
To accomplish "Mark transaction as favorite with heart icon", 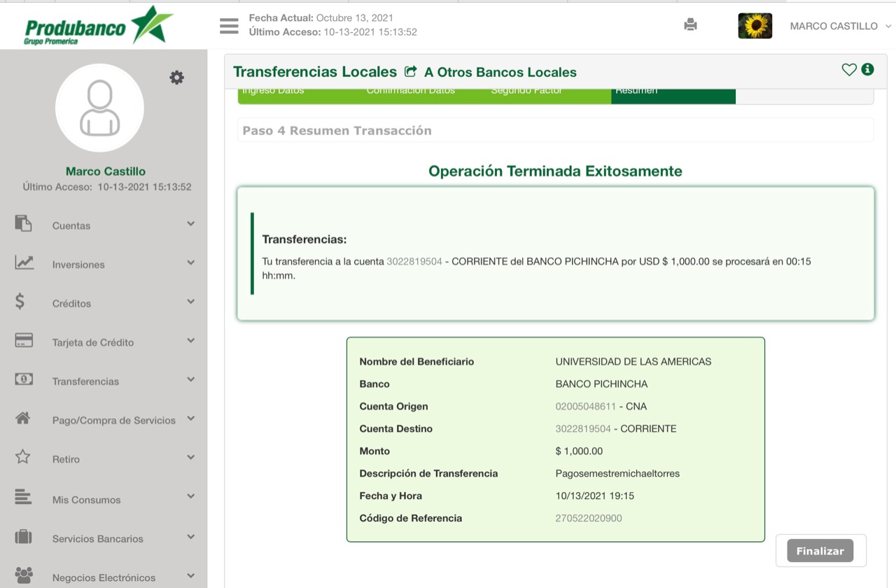I will point(849,69).
